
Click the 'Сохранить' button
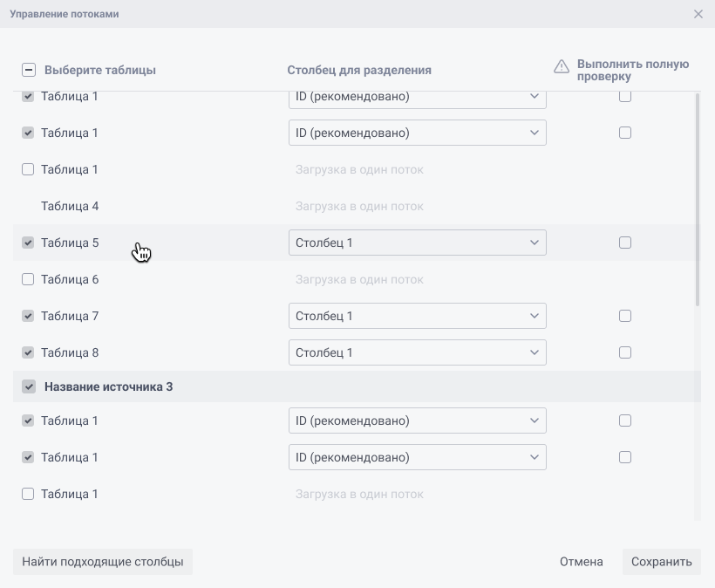coord(661,562)
